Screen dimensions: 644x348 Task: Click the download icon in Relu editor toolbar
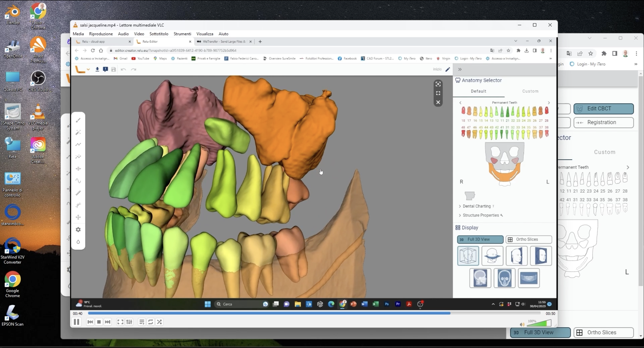pos(97,69)
